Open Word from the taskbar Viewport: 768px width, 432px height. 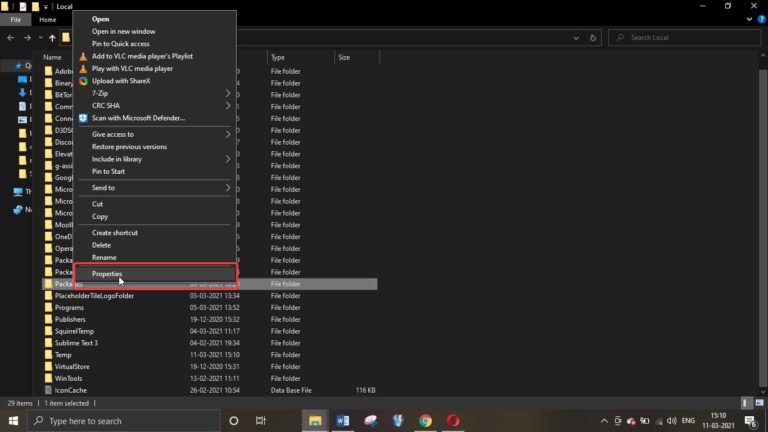[x=343, y=421]
